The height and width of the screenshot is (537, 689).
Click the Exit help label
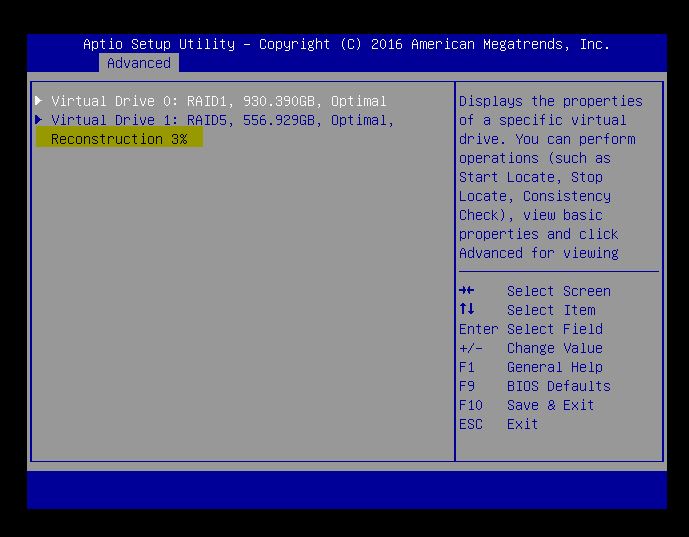(522, 424)
